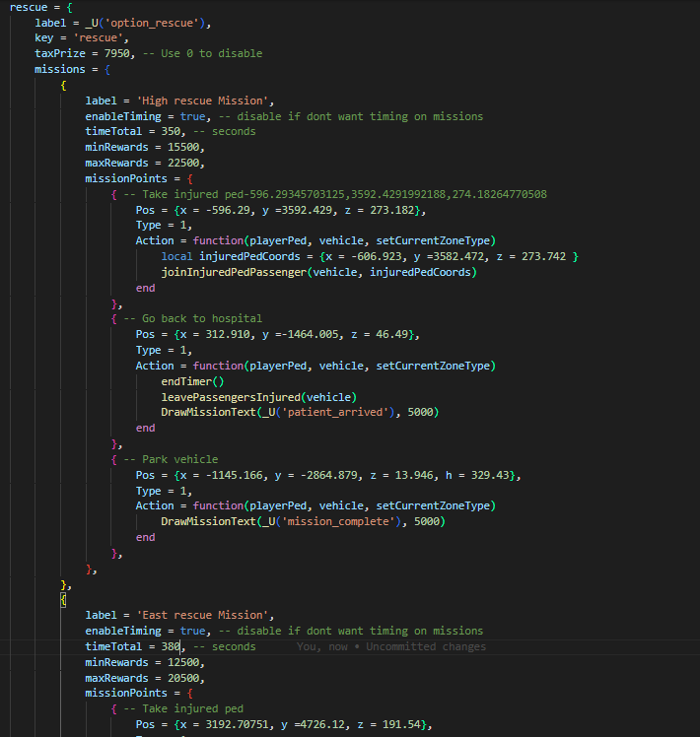
Task: Click the 'You, now • Uncommitted changes' blame annotation
Action: [391, 646]
